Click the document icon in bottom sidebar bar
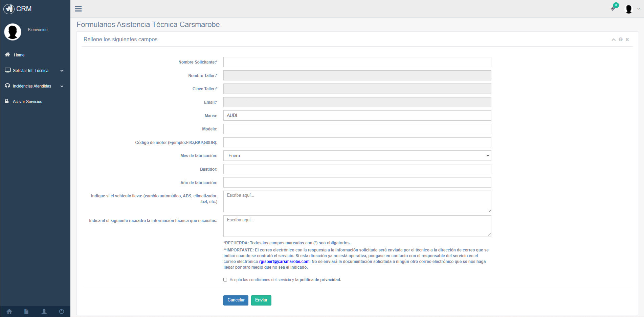Screen dimensions: 644x317 click(x=26, y=312)
